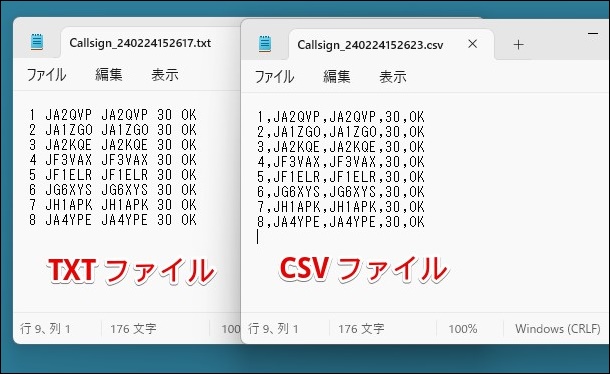Add a new tab in CSV window
Screen dimensions: 610x374
point(518,45)
